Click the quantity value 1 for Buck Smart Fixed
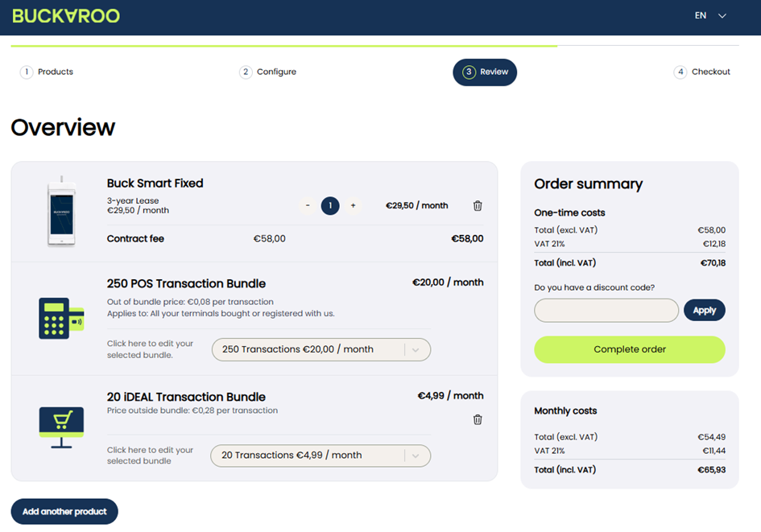The width and height of the screenshot is (761, 532). 330,205
